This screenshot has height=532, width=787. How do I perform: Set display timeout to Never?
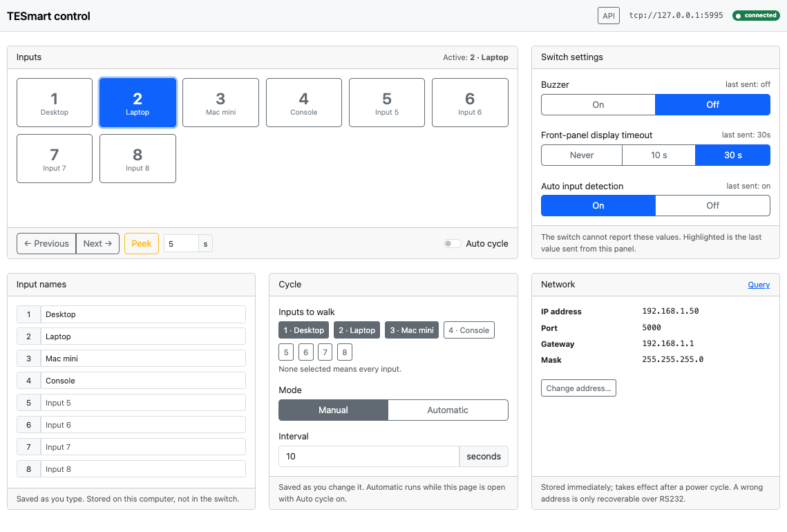(x=582, y=155)
